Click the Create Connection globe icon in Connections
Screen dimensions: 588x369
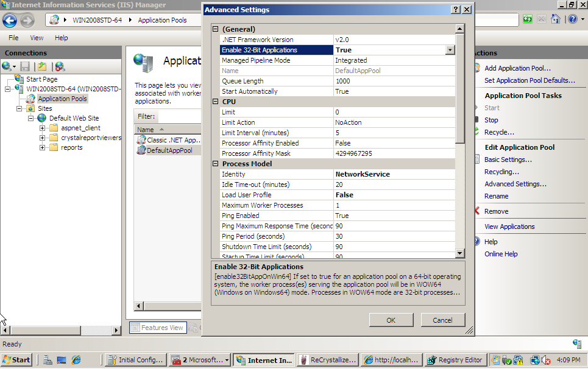tap(7, 67)
